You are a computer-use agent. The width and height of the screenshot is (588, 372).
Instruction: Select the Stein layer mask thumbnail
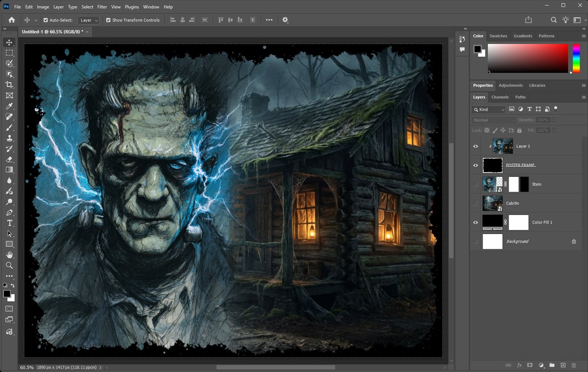pos(519,184)
